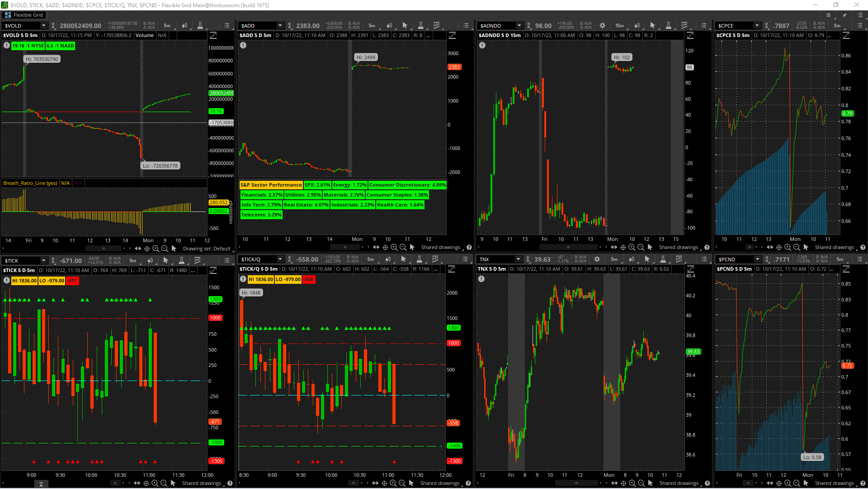Click zoom out magnifier under $ADD chart
This screenshot has width=868, height=489.
[x=403, y=247]
